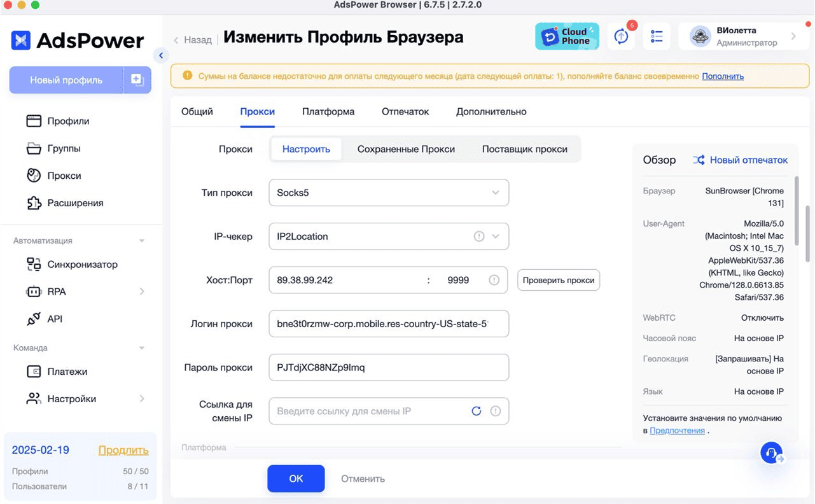This screenshot has width=815, height=504.
Task: Open Профили via its sidebar icon
Action: click(34, 121)
